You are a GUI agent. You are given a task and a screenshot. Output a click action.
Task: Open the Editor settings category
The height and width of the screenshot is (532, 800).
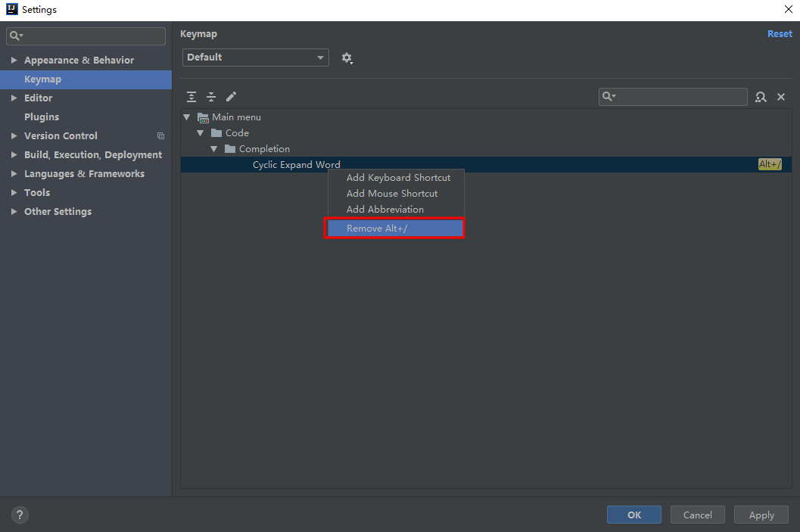point(39,98)
